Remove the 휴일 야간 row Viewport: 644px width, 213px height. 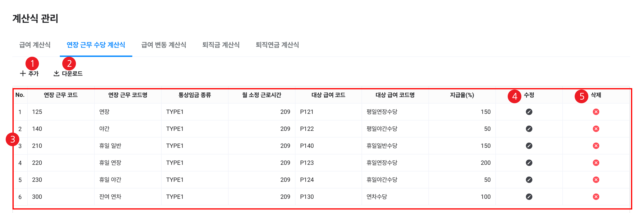tap(596, 180)
